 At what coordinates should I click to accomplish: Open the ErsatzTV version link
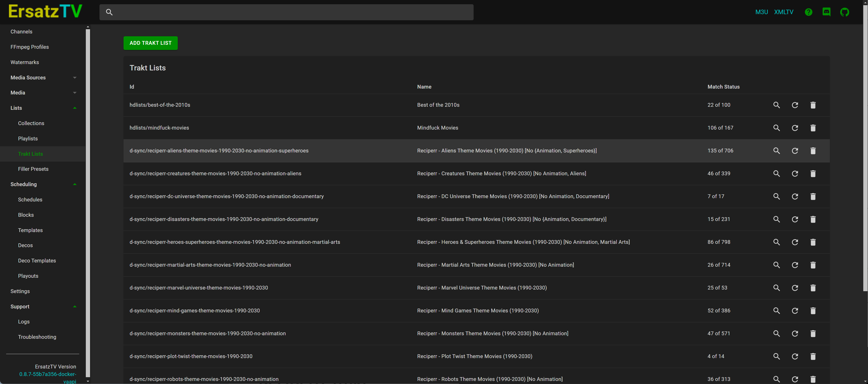[48, 378]
